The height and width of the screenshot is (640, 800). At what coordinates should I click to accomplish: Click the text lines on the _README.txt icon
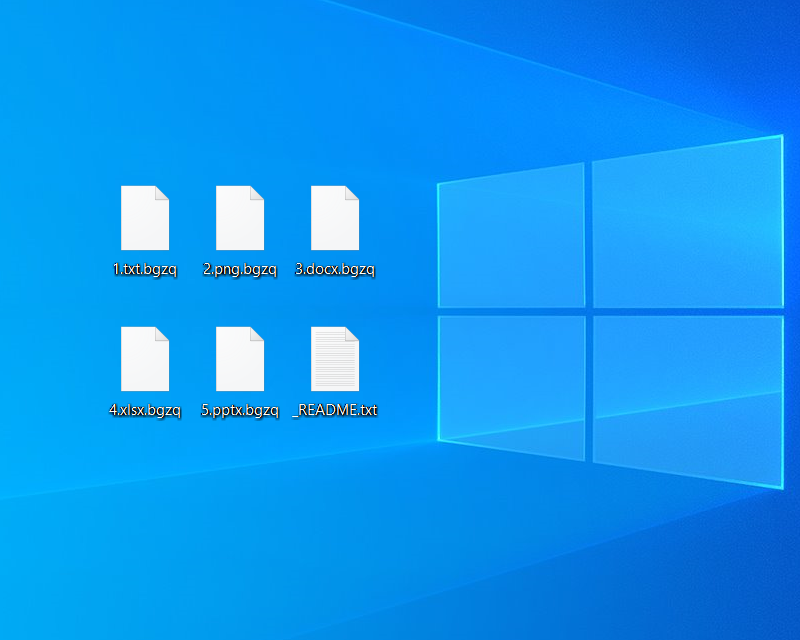(332, 365)
